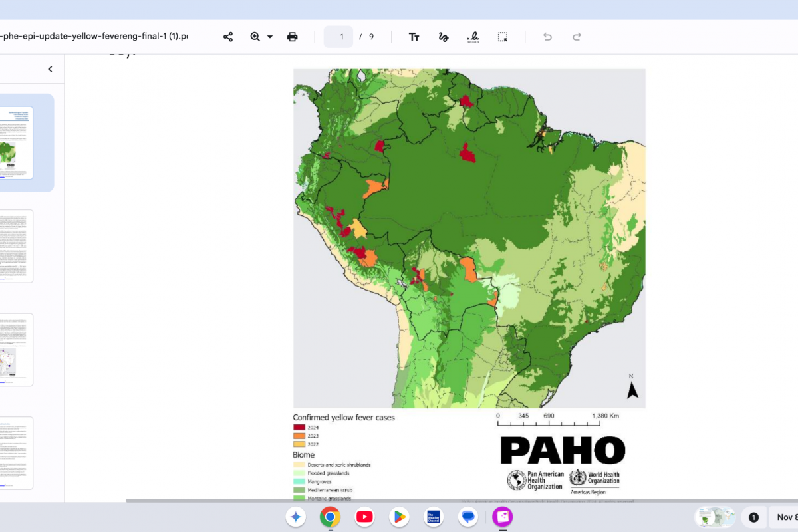Click the page number field showing 1

[x=338, y=37]
